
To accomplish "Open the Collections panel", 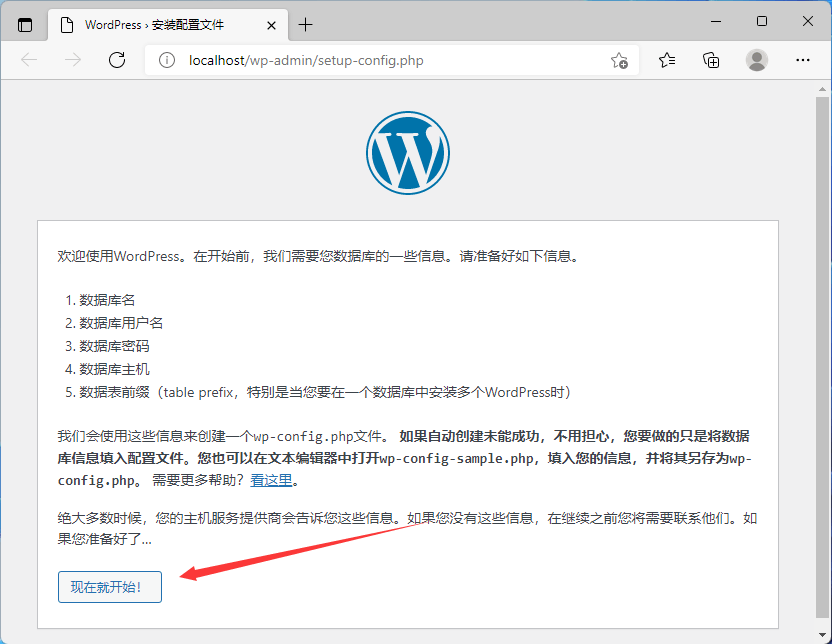I will tap(711, 60).
